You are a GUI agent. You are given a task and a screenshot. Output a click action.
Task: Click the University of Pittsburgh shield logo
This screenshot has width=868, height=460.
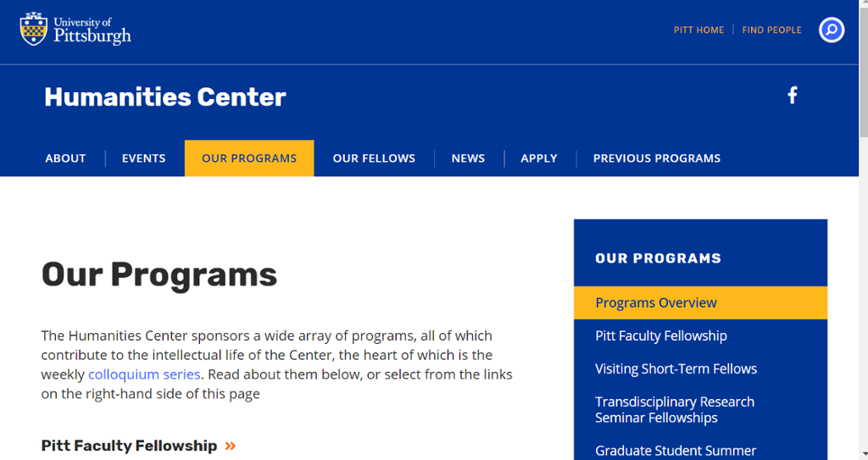(x=33, y=30)
